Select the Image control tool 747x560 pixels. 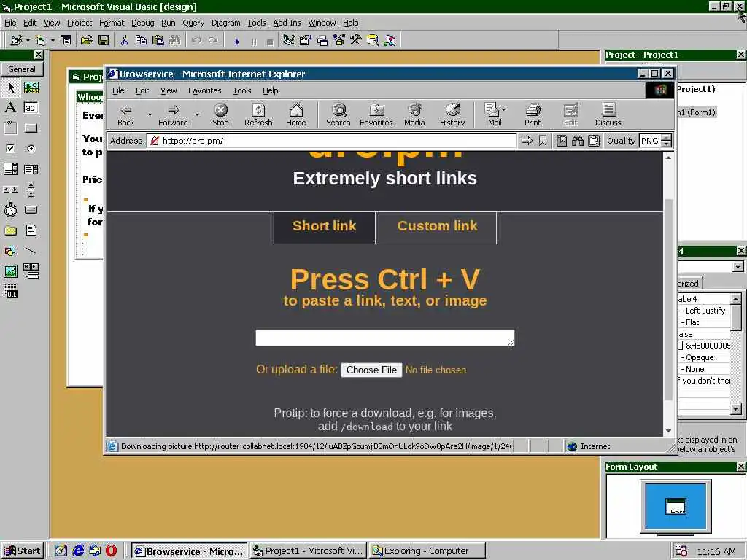click(10, 271)
